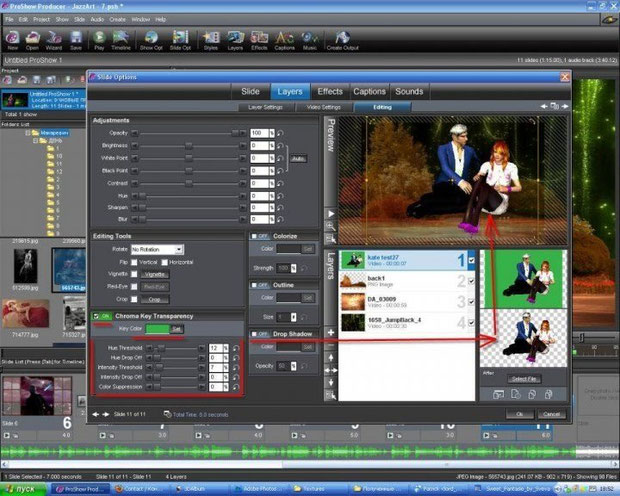Click the Hue Threshold slider
The height and width of the screenshot is (496, 620).
coord(175,348)
